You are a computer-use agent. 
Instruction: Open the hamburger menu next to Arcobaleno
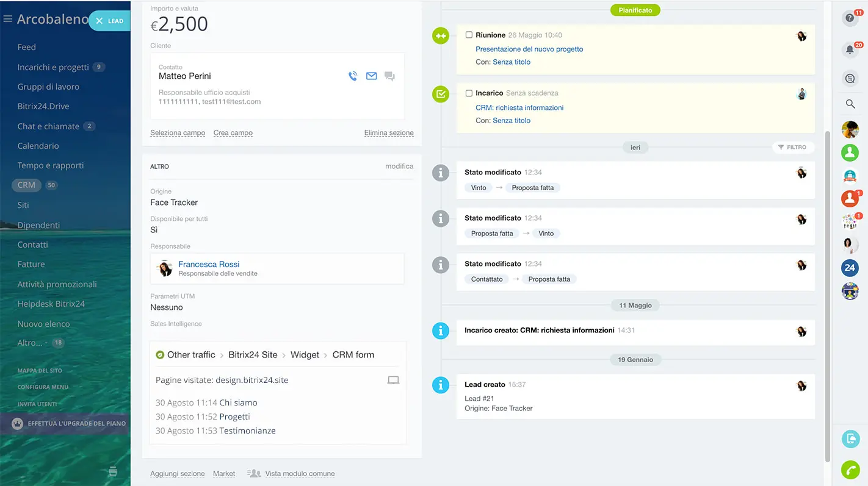point(8,19)
